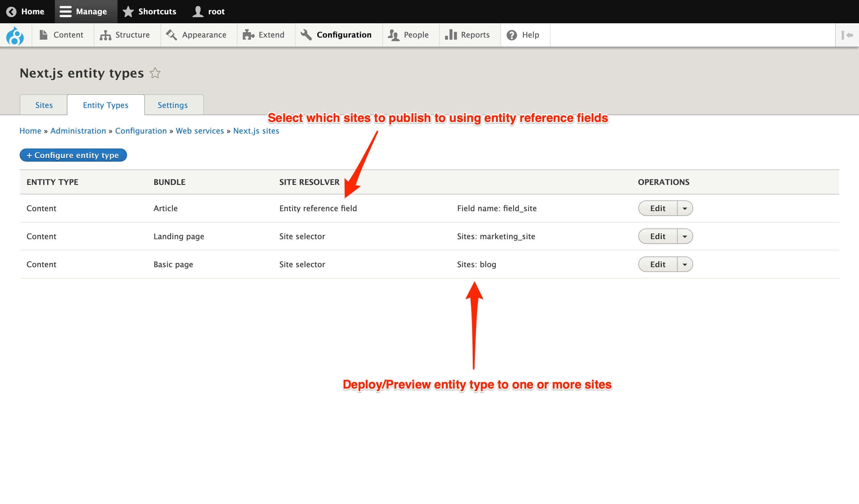Follow the Next.js sites breadcrumb link

(x=256, y=131)
